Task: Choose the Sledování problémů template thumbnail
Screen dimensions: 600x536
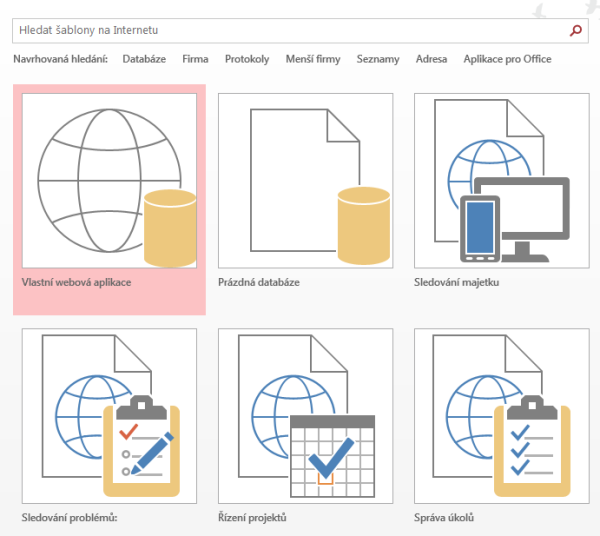Action: [109, 416]
